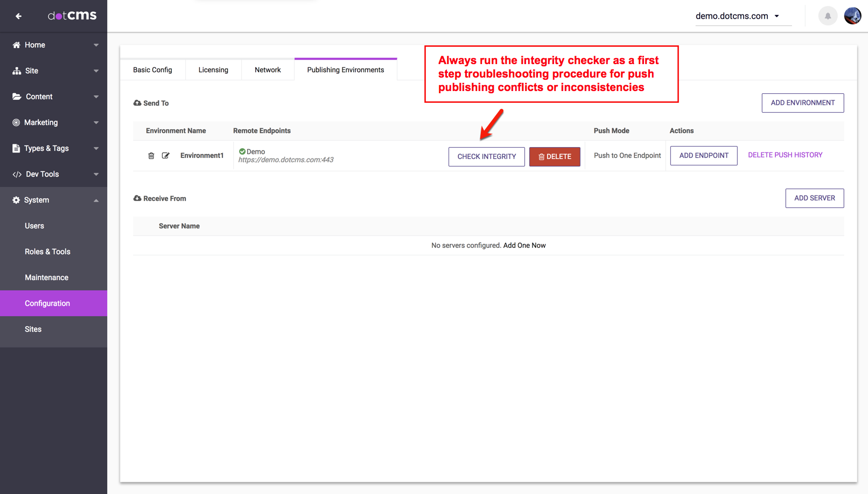Switch to the Licensing tab
Screen dimensions: 868x494
pyautogui.click(x=213, y=70)
